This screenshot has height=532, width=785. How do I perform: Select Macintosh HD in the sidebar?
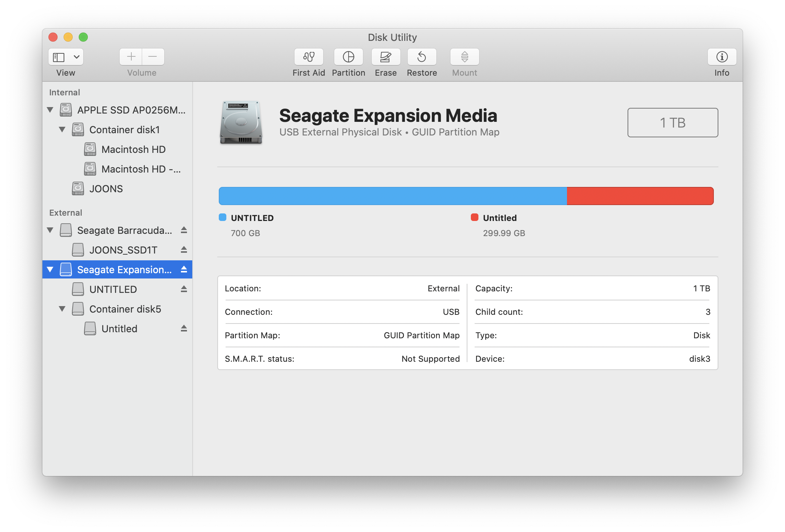click(x=133, y=149)
